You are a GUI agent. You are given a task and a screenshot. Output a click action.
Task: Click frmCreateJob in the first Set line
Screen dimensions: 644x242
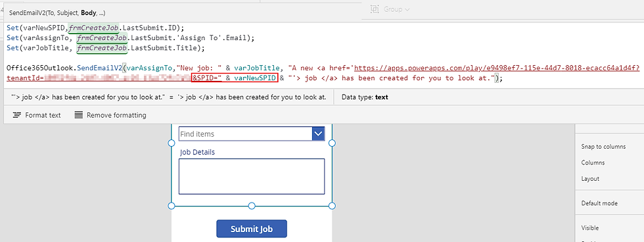point(93,28)
